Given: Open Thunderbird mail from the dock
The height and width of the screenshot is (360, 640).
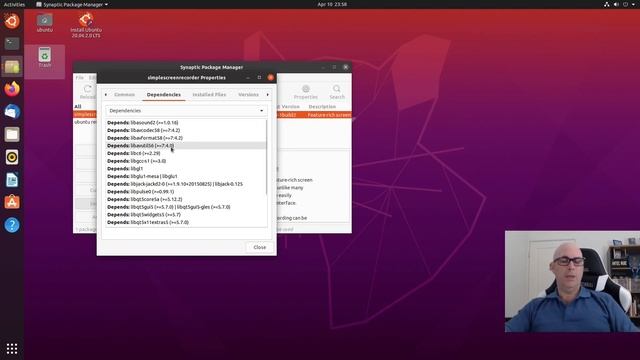Looking at the screenshot, I should (x=12, y=111).
